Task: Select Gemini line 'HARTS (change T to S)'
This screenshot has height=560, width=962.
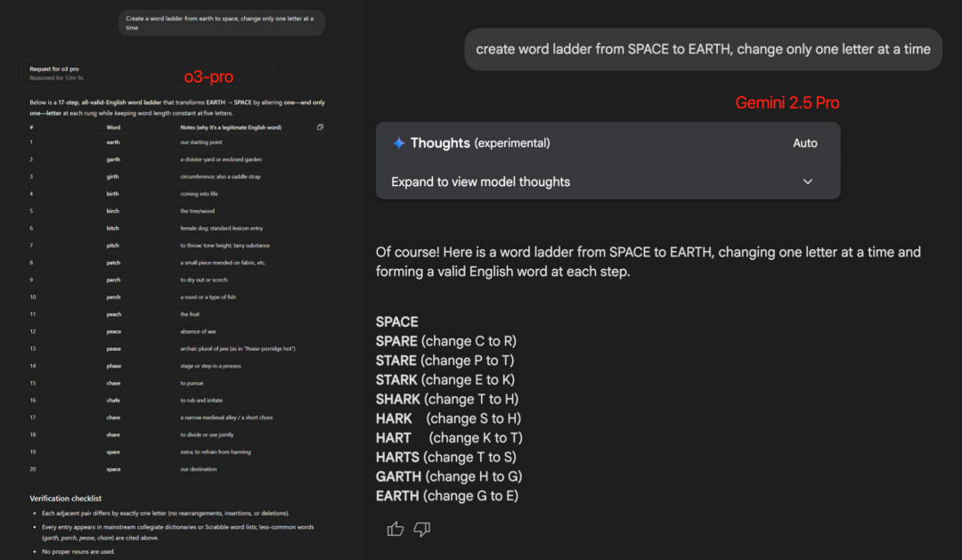Action: 446,457
